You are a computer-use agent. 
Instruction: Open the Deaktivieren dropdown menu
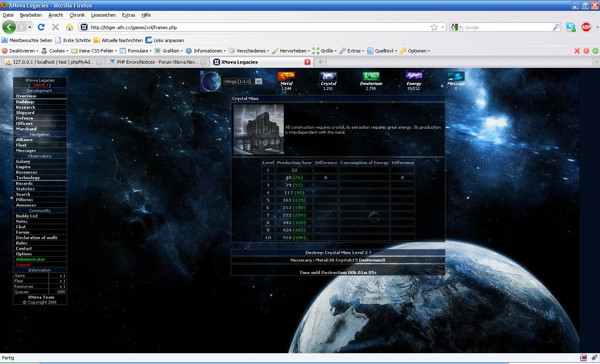coord(20,51)
